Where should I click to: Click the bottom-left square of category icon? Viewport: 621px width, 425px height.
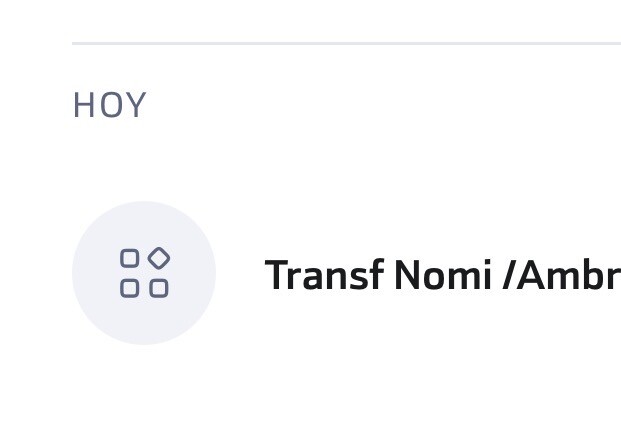click(x=130, y=288)
